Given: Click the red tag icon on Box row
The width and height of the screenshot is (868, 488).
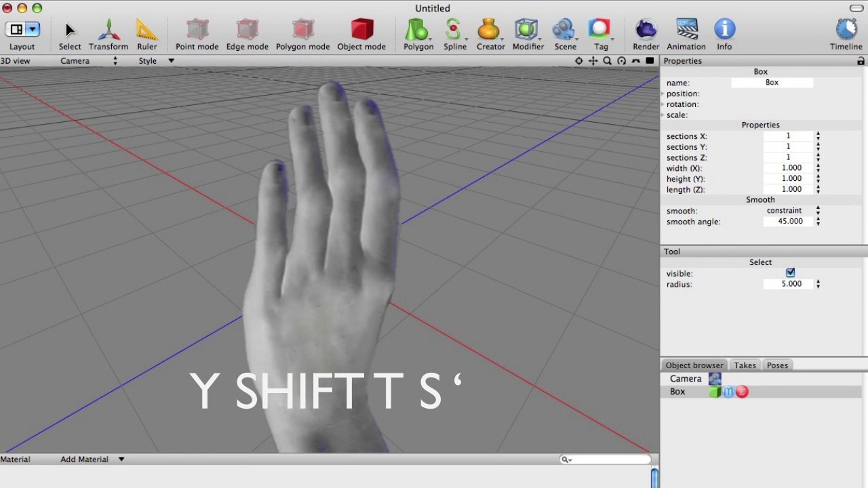Looking at the screenshot, I should pos(742,392).
